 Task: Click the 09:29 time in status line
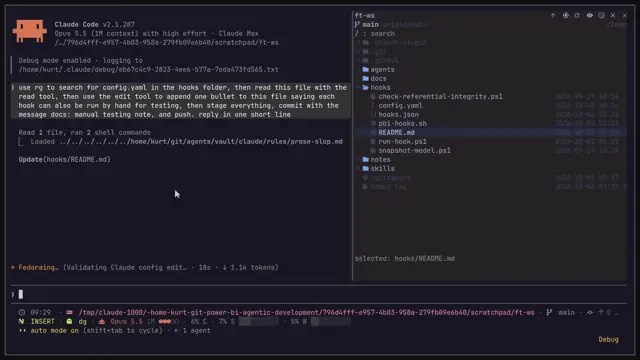[41, 312]
